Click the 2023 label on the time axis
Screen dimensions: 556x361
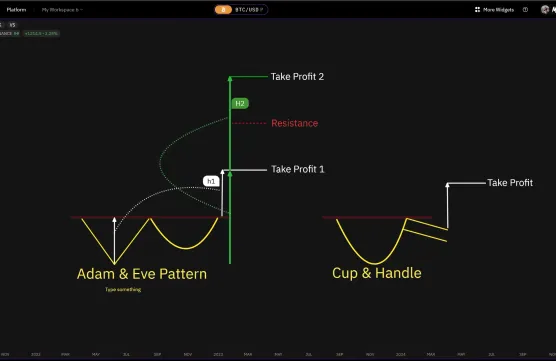click(x=218, y=354)
